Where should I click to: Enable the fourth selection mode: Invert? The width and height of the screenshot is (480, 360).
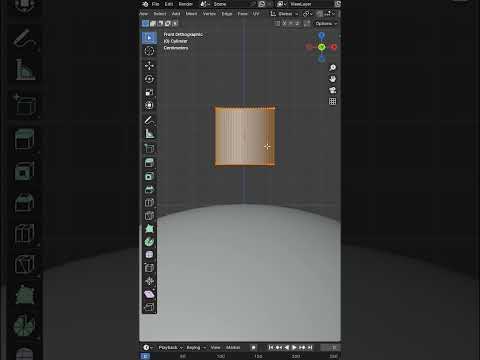(168, 23)
